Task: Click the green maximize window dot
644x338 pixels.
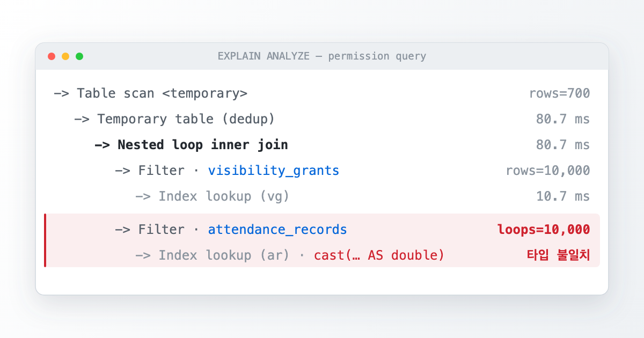Action: pyautogui.click(x=79, y=56)
